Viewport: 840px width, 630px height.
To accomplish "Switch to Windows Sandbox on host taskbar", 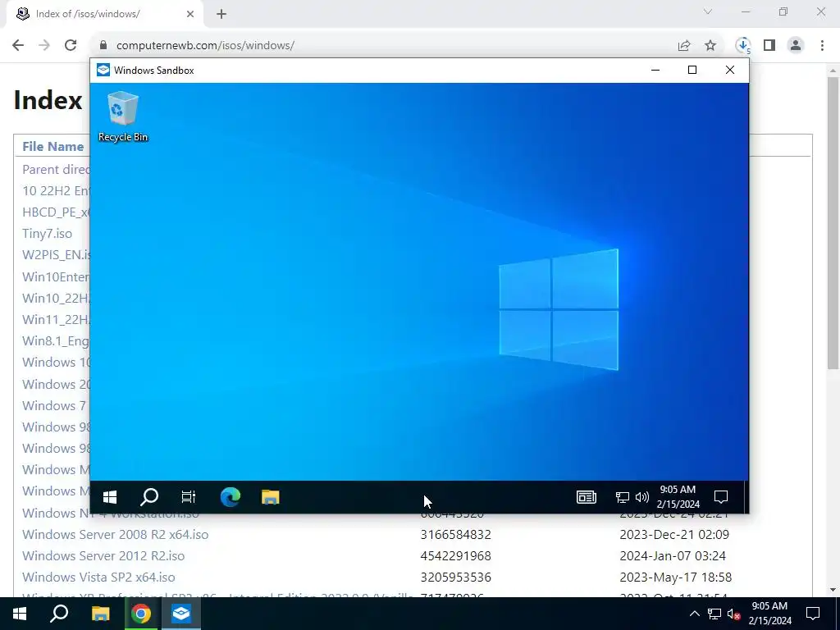I will point(181,614).
